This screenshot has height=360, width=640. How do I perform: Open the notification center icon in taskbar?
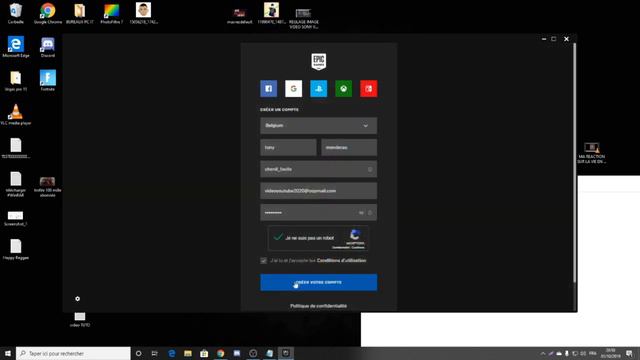[630, 353]
